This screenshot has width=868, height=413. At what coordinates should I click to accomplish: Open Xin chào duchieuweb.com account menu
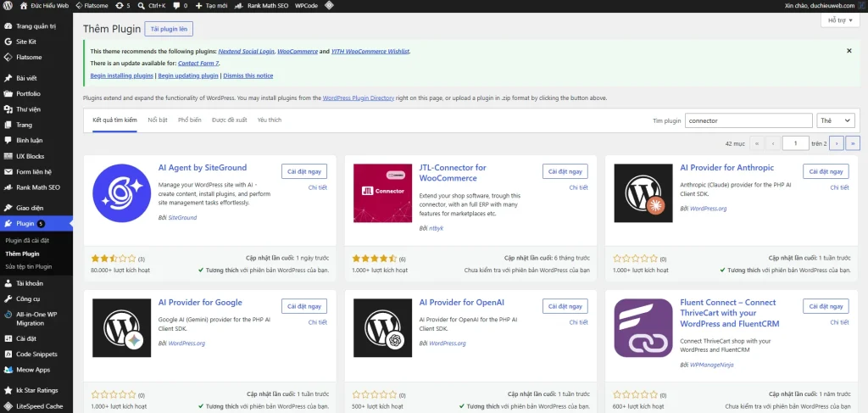823,6
